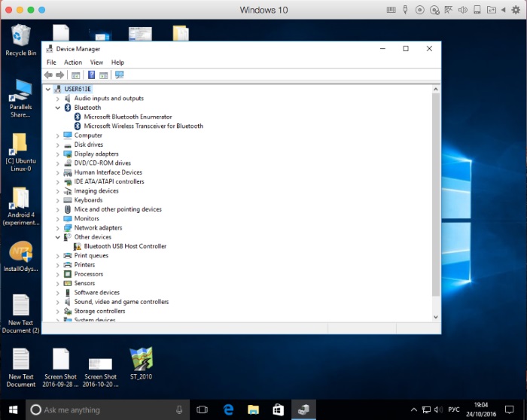527x420 pixels.
Task: Select the Monitors text label
Action: tap(87, 218)
